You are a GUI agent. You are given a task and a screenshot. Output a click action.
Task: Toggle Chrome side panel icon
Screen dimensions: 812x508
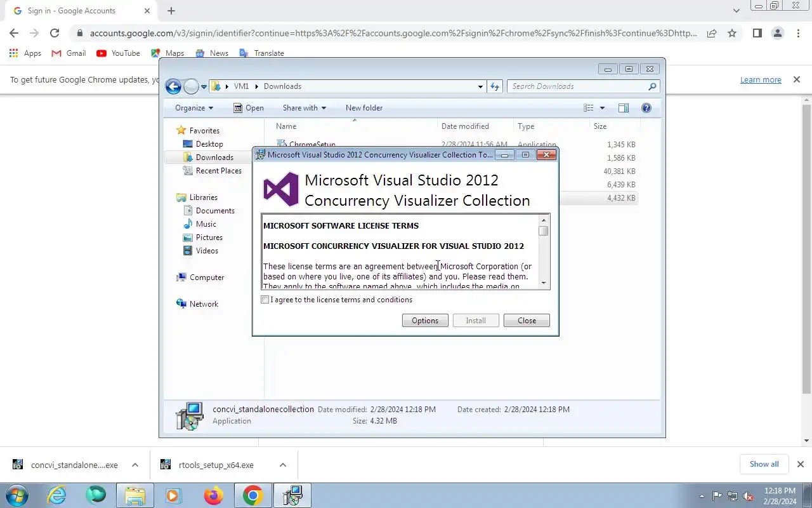(x=757, y=33)
